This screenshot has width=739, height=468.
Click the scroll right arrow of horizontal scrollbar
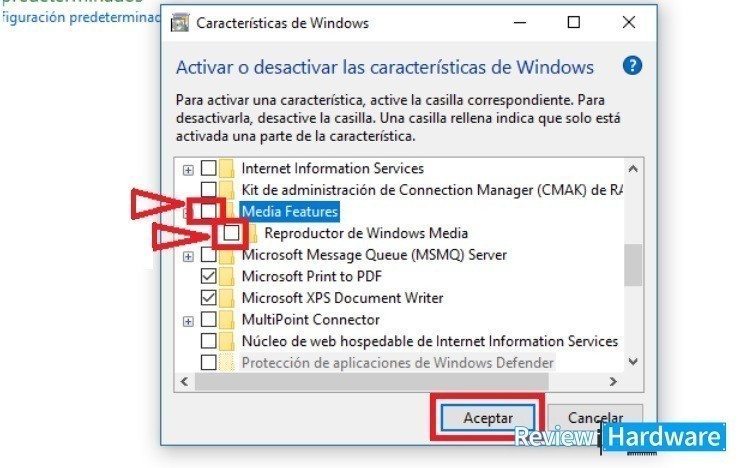pyautogui.click(x=613, y=381)
